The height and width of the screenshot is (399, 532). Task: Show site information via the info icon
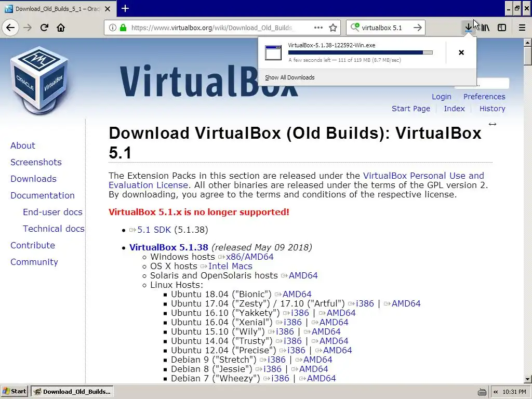[x=113, y=28]
